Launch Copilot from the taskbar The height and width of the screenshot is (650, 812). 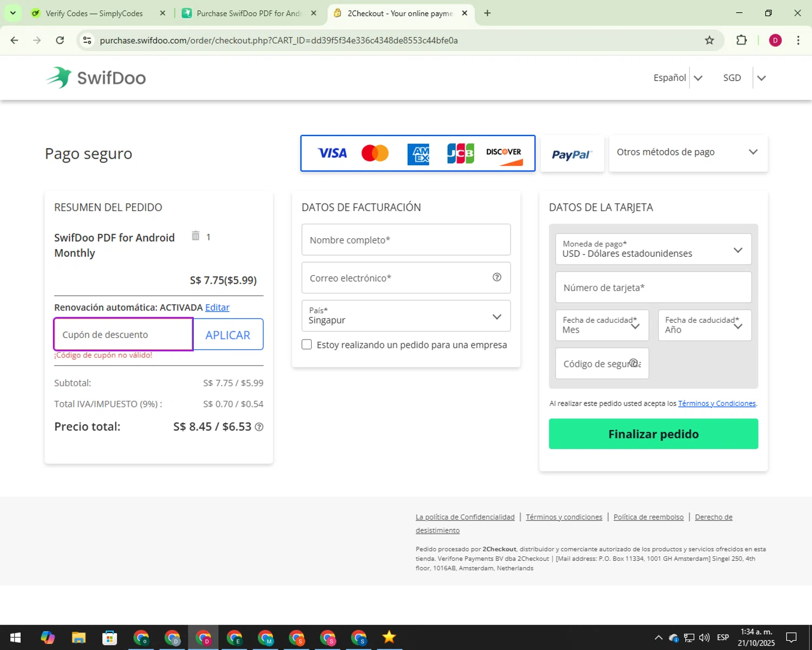[48, 638]
